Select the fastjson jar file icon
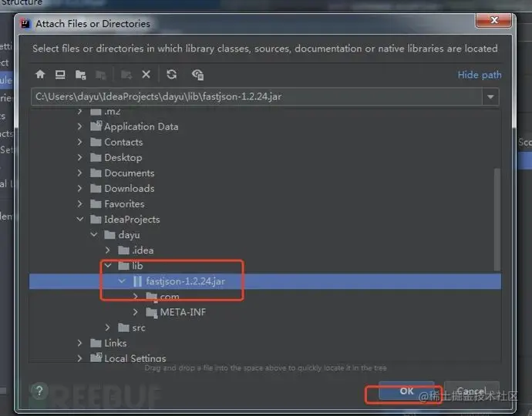 click(x=137, y=281)
